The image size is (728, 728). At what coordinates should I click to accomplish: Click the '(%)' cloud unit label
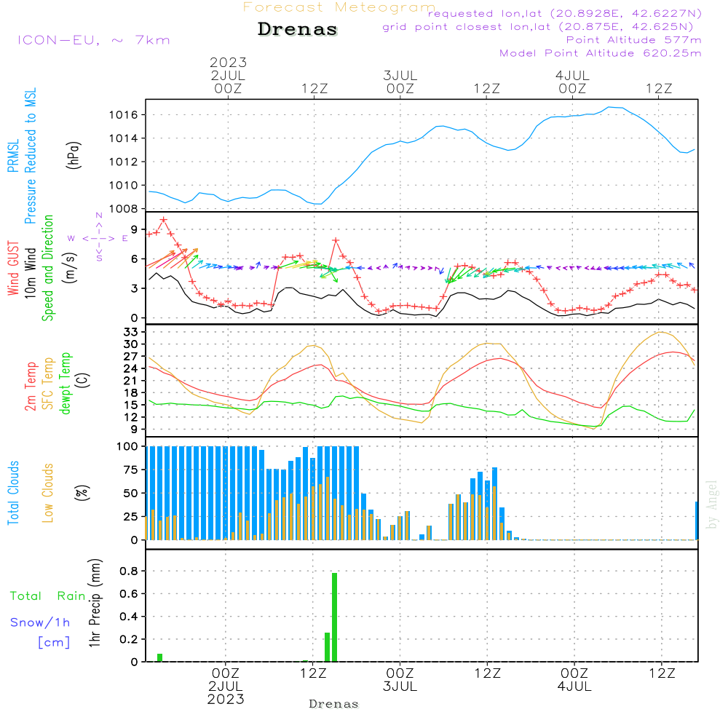pos(82,493)
